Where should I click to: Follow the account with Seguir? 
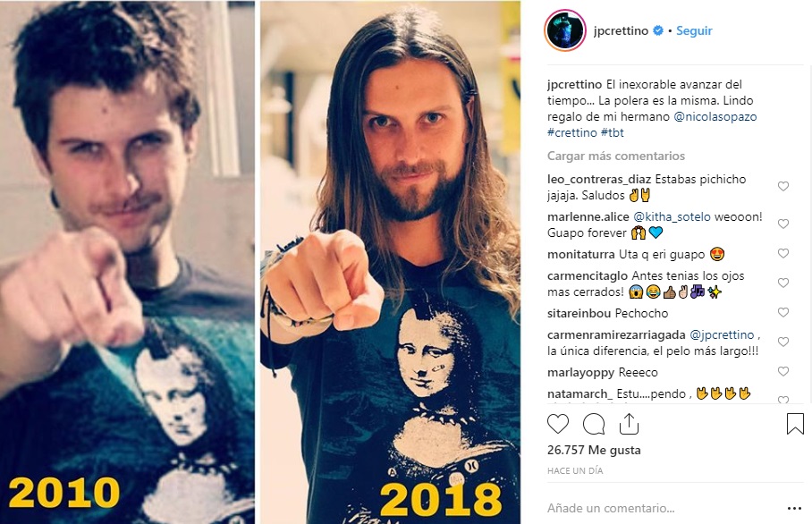(x=694, y=30)
